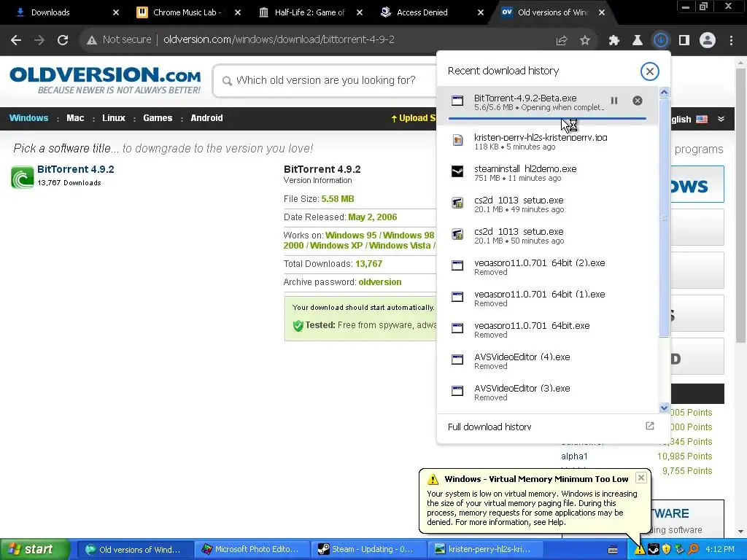The image size is (747, 560).
Task: Open the profile avatar icon
Action: pos(708,41)
